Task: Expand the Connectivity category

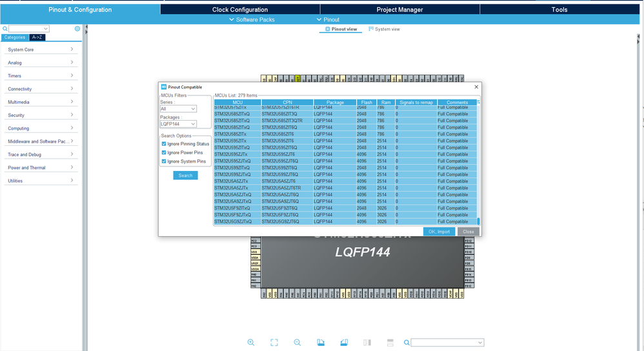Action: coord(41,88)
